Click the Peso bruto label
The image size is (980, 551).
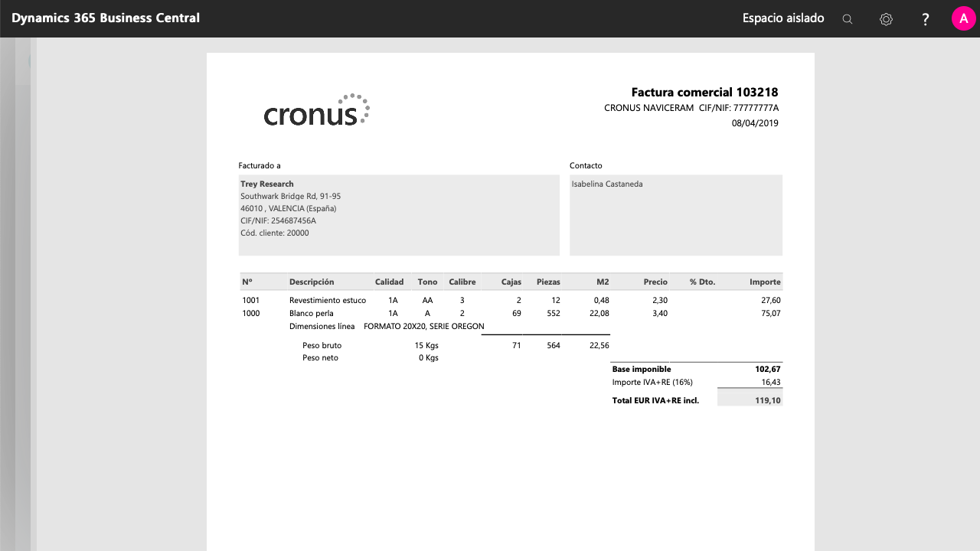coord(322,345)
